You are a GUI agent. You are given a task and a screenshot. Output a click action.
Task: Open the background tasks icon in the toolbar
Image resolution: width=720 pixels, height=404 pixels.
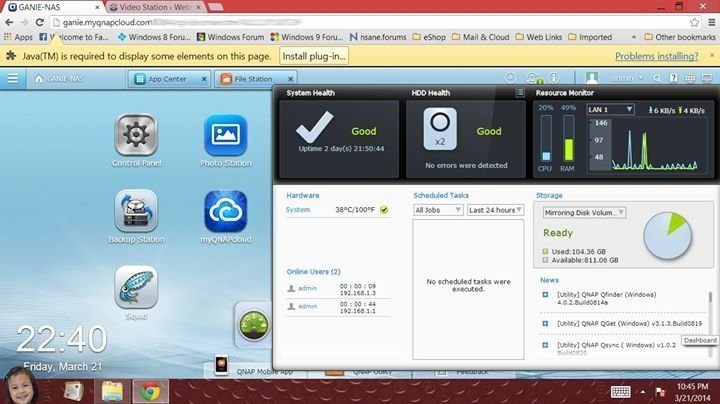(x=510, y=79)
